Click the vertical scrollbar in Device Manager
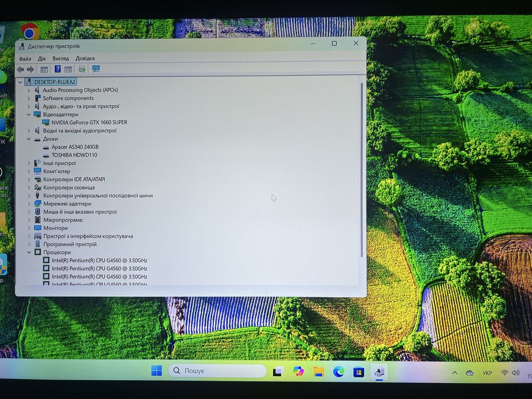This screenshot has width=532, height=399. (x=362, y=170)
